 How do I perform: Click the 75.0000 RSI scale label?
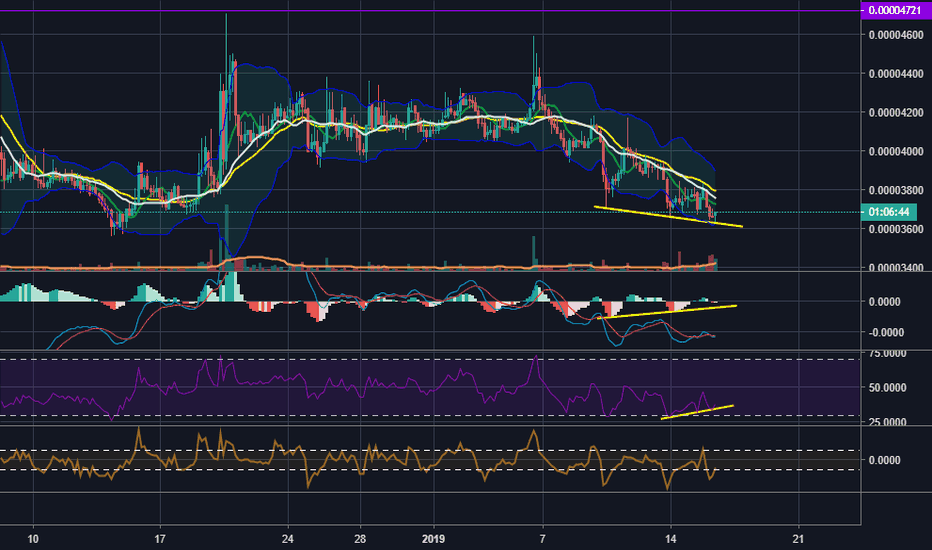click(x=887, y=353)
